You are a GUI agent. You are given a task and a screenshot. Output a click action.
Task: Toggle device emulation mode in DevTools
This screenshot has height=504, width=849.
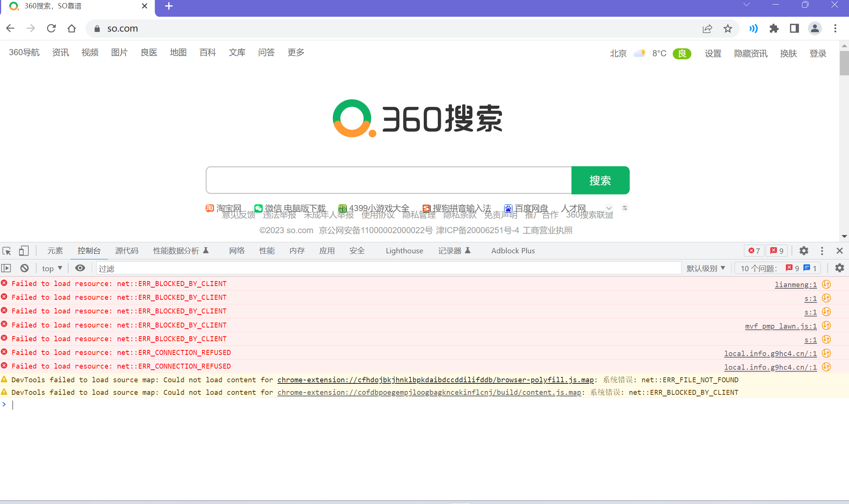pyautogui.click(x=24, y=251)
